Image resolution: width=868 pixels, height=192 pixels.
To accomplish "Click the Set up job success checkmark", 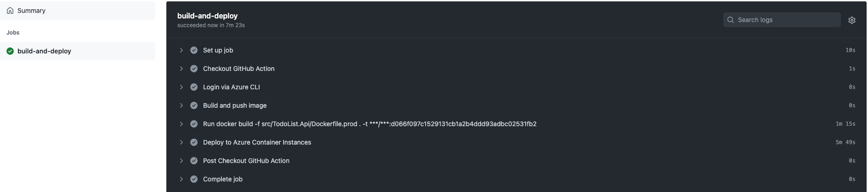I will 194,50.
